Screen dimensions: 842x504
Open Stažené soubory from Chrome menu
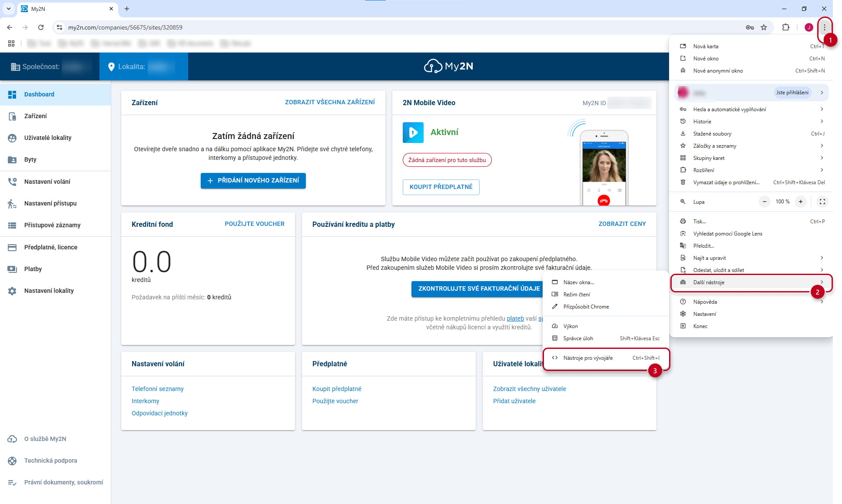pos(752,134)
